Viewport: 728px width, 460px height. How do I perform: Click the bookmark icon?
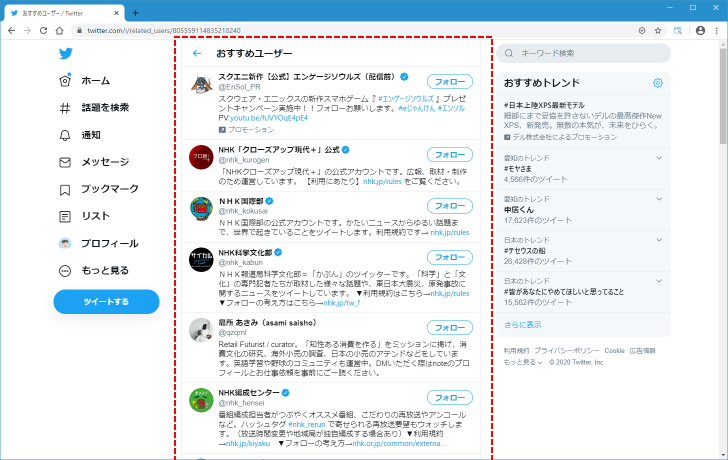tap(65, 189)
